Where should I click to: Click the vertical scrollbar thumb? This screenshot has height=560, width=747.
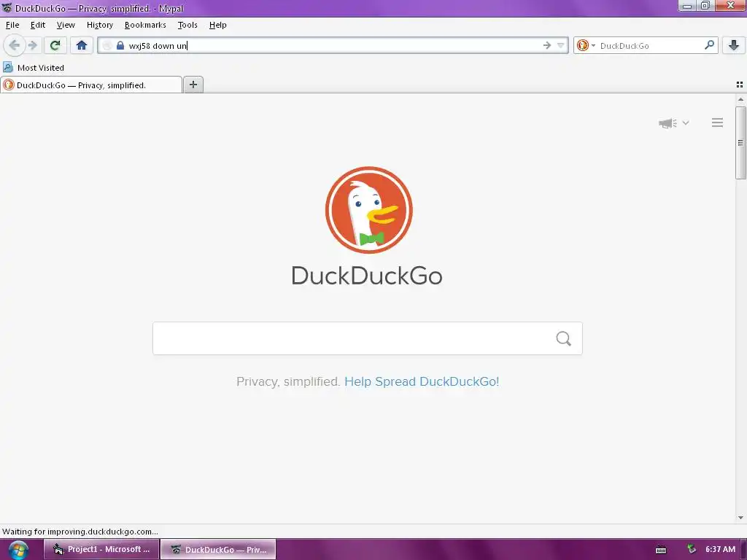pyautogui.click(x=740, y=143)
